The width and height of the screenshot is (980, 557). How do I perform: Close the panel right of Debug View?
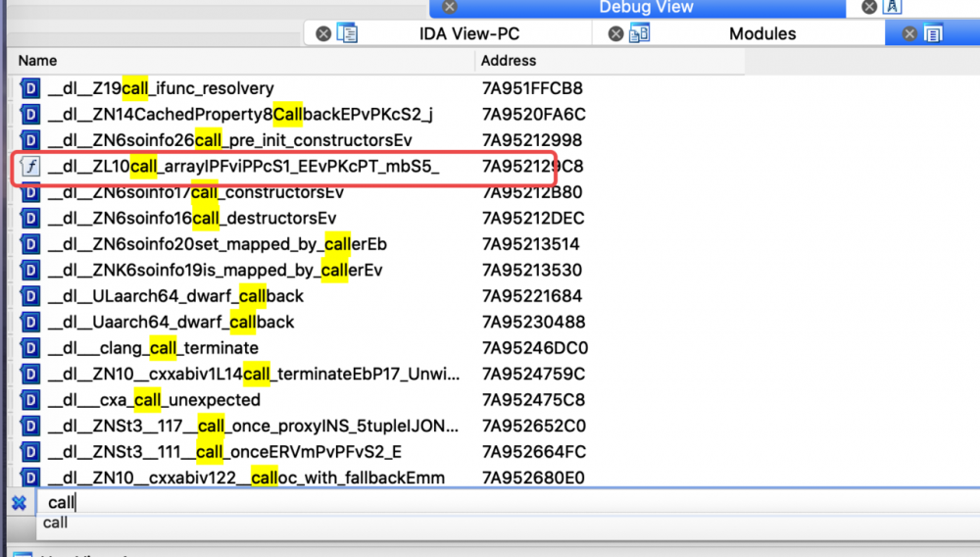point(868,7)
